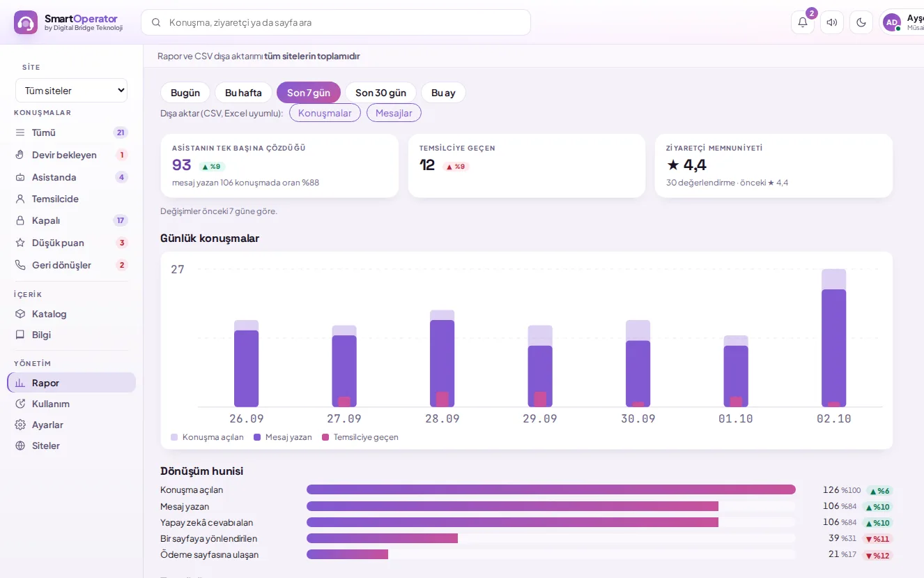
Task: Select the Asistanda robot icon
Action: point(20,177)
